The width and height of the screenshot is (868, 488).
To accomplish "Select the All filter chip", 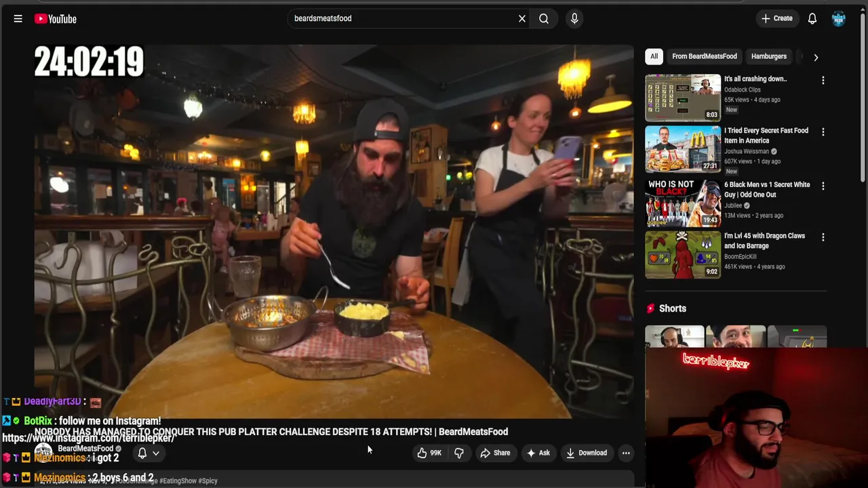I will pos(654,56).
